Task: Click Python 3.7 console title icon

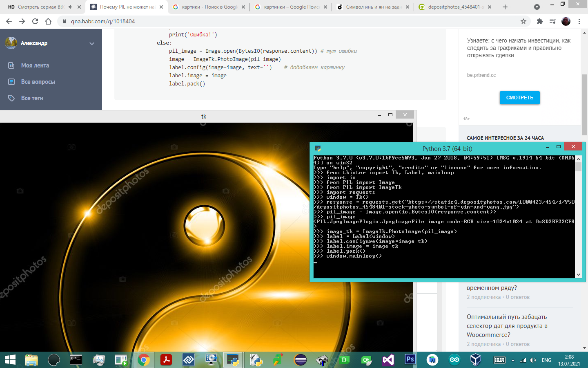Action: 318,148
